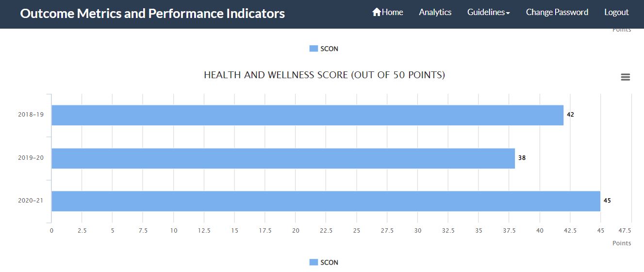Open the Change Password page
Viewport: 644px width, 272px height.
(557, 12)
